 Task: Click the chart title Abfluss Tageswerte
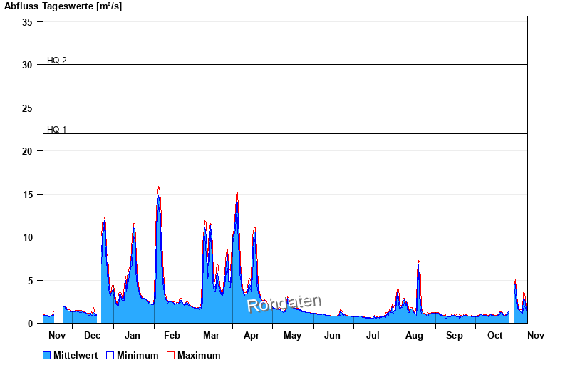(58, 6)
